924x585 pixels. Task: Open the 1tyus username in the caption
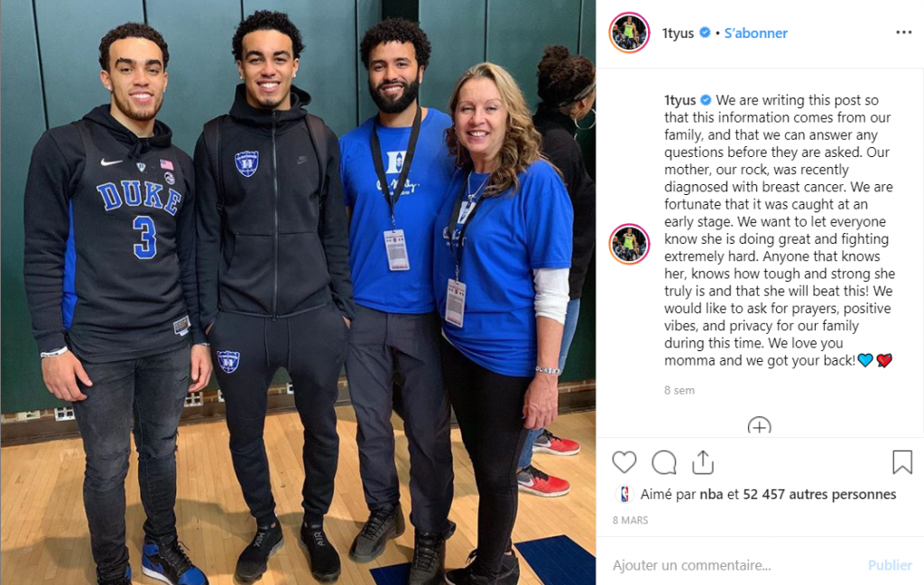pyautogui.click(x=680, y=100)
